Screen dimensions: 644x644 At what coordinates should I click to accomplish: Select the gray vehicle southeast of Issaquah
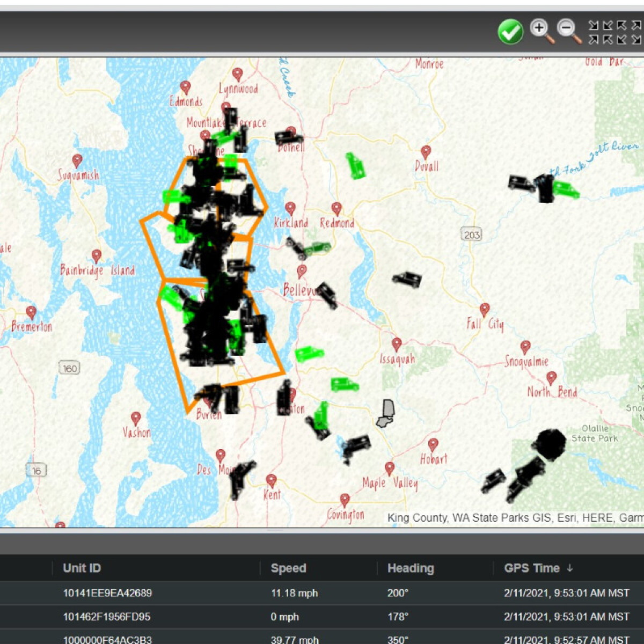pyautogui.click(x=386, y=414)
